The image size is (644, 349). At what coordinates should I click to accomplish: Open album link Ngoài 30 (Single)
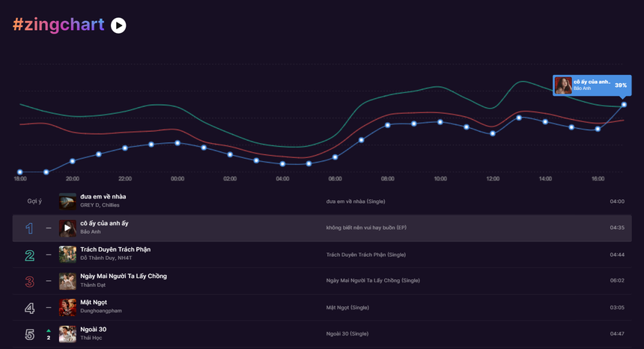point(347,334)
